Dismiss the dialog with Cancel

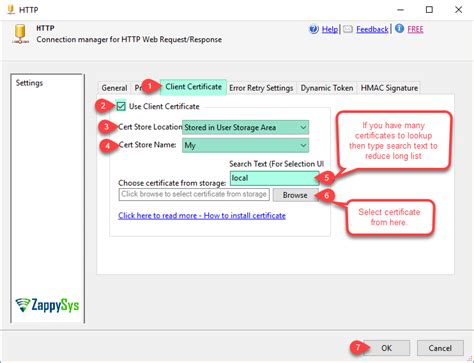(x=440, y=348)
